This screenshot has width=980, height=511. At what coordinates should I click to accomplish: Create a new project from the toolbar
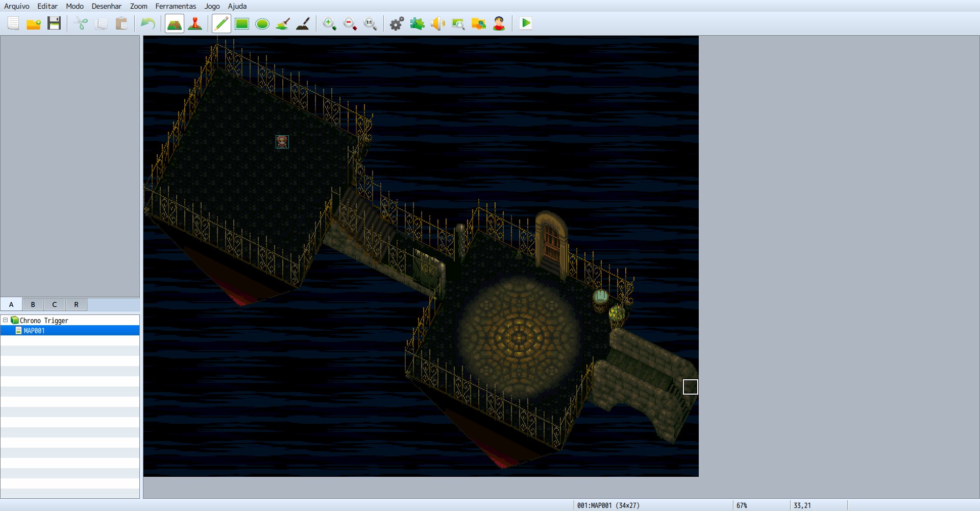pos(13,23)
